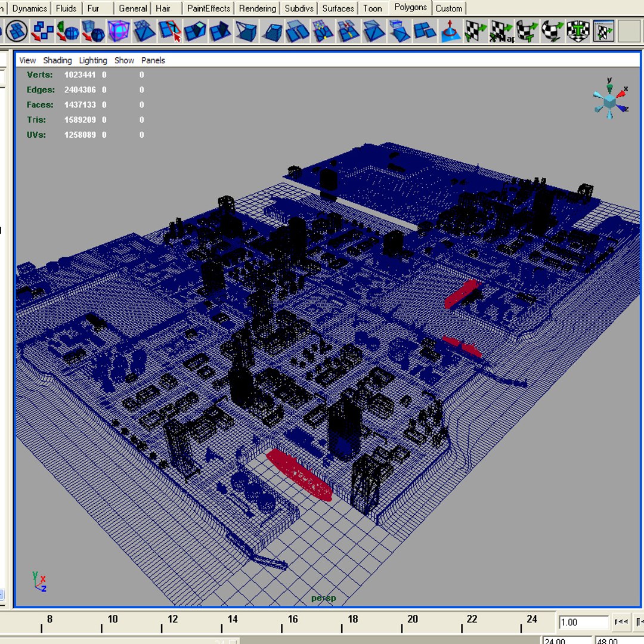
Task: Click frame 8 on the time slider
Action: tap(49, 619)
